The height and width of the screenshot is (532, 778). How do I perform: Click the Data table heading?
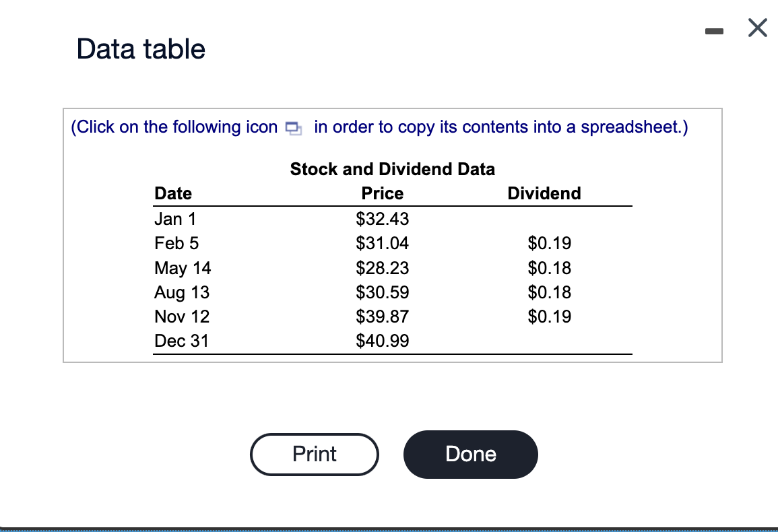point(141,48)
